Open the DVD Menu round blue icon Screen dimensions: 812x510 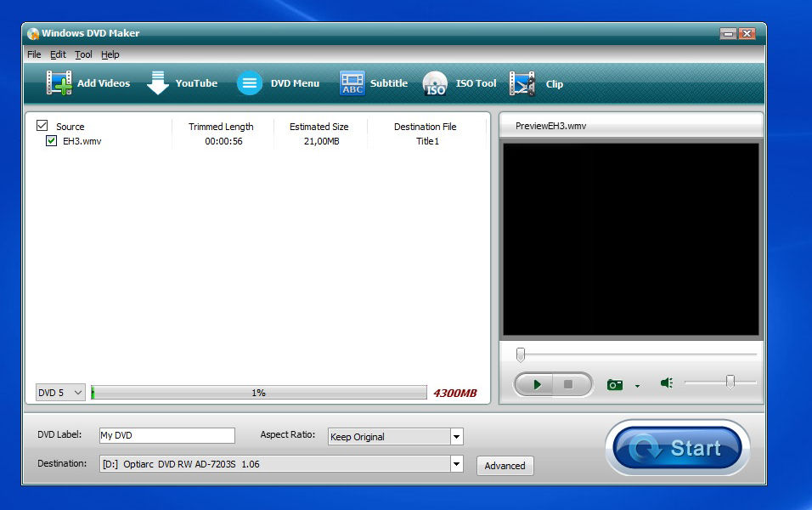tap(250, 83)
